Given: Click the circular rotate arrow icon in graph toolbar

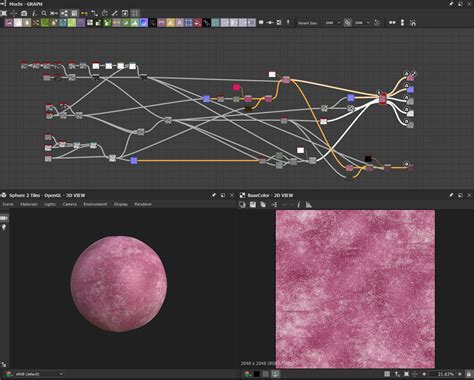Looking at the screenshot, I should (105, 13).
